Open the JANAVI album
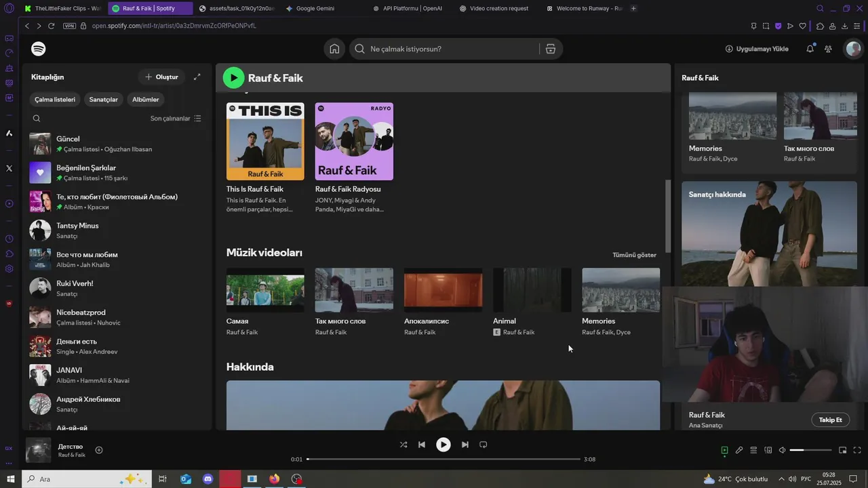This screenshot has height=488, width=868. [x=117, y=375]
